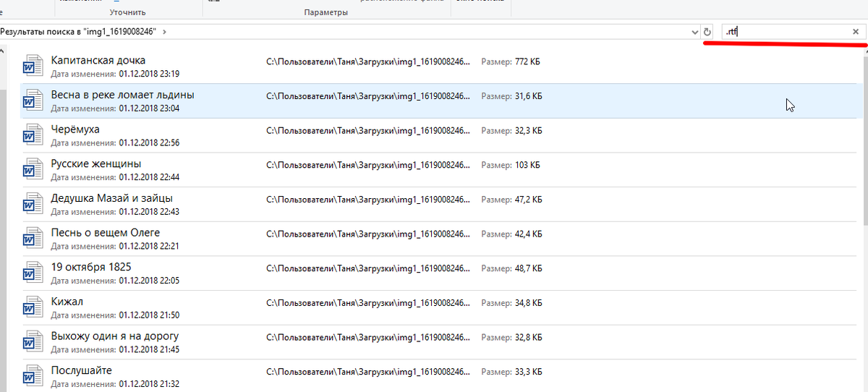Click the file path in the Русские женщины row
This screenshot has height=392, width=868.
coord(368,165)
